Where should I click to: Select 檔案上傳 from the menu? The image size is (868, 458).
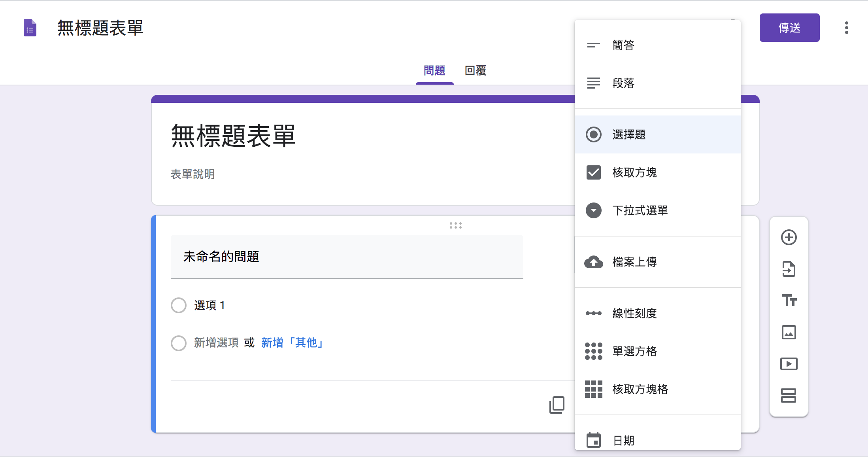(634, 262)
